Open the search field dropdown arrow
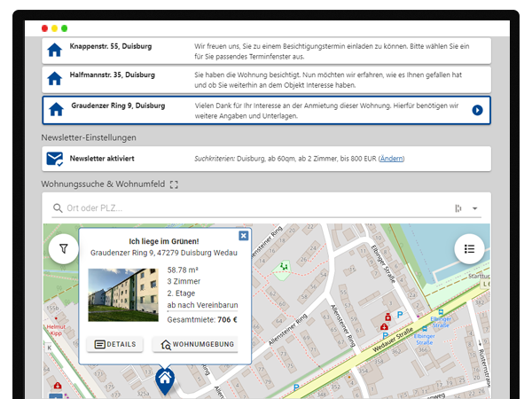 pyautogui.click(x=475, y=208)
